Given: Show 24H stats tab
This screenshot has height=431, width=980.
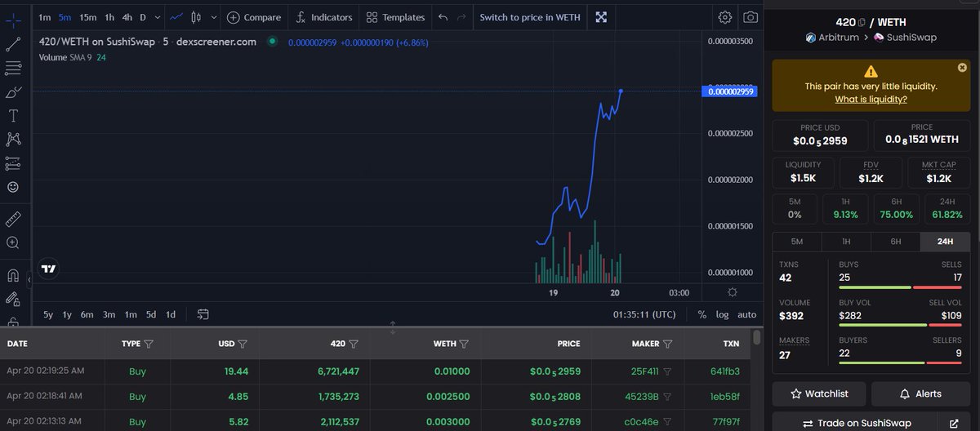Looking at the screenshot, I should point(944,242).
